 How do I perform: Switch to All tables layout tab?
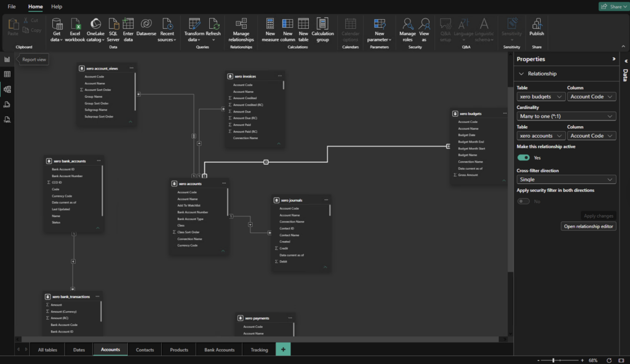click(47, 349)
